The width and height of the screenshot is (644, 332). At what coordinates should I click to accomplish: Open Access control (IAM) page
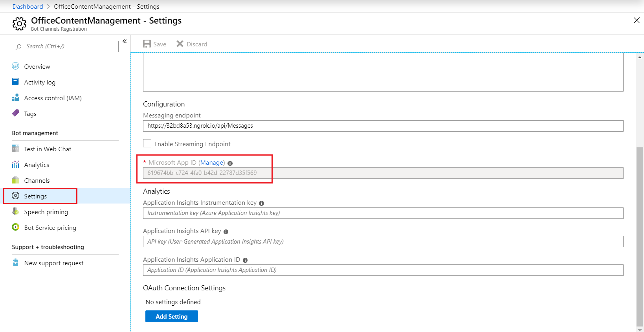[53, 98]
